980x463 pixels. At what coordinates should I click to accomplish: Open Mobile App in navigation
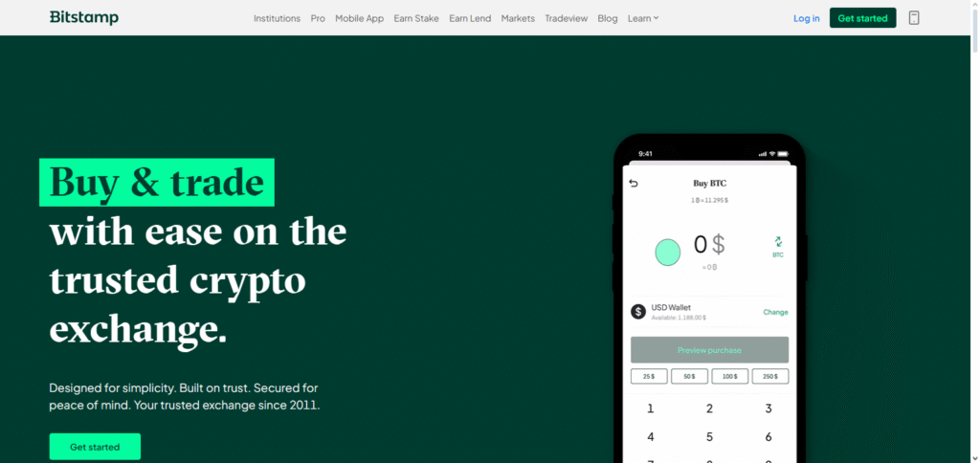tap(360, 18)
